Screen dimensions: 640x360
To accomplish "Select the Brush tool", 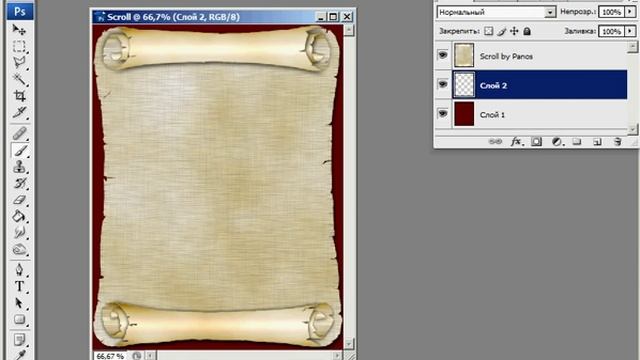I will point(19,150).
